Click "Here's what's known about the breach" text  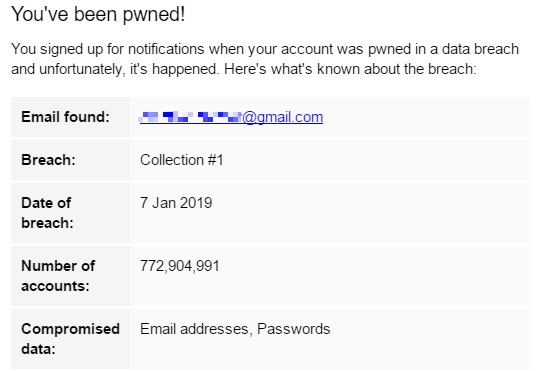point(350,69)
